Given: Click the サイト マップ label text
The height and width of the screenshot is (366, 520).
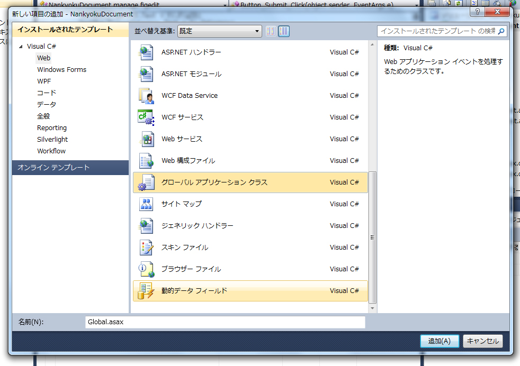Looking at the screenshot, I should click(182, 204).
